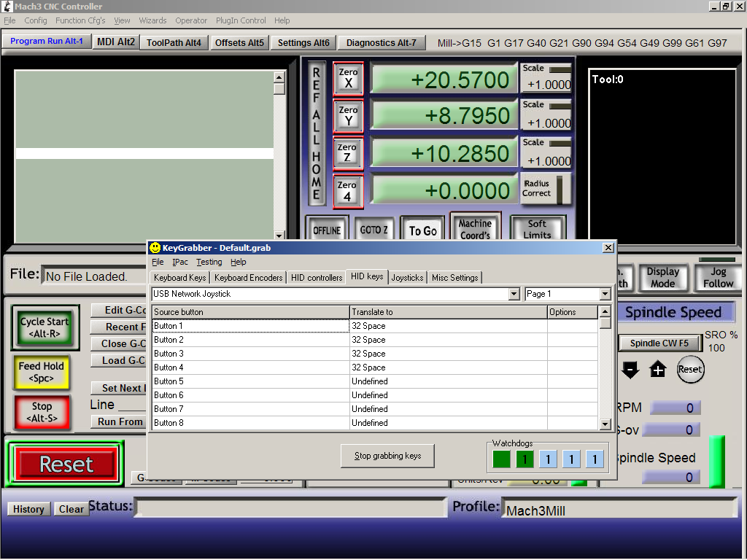Click the History button
747x560 pixels.
pos(28,509)
